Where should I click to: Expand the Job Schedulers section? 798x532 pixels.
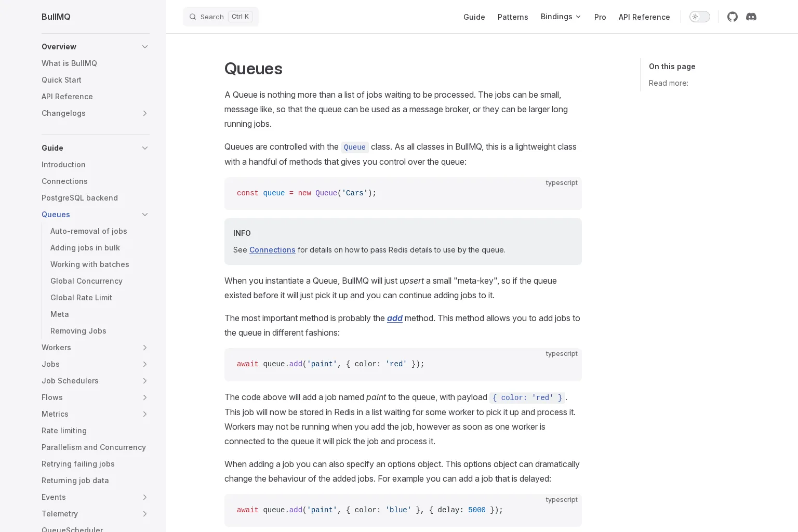145,381
